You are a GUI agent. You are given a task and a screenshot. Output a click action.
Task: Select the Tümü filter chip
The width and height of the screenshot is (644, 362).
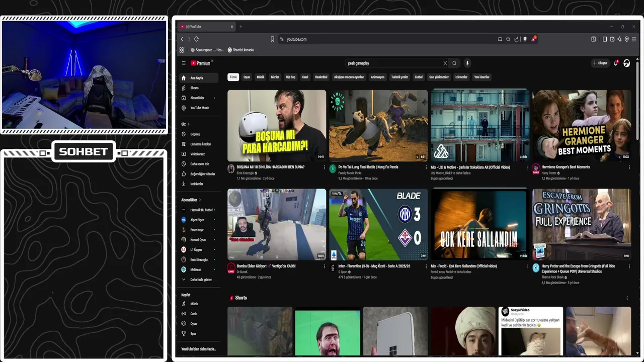pyautogui.click(x=233, y=77)
